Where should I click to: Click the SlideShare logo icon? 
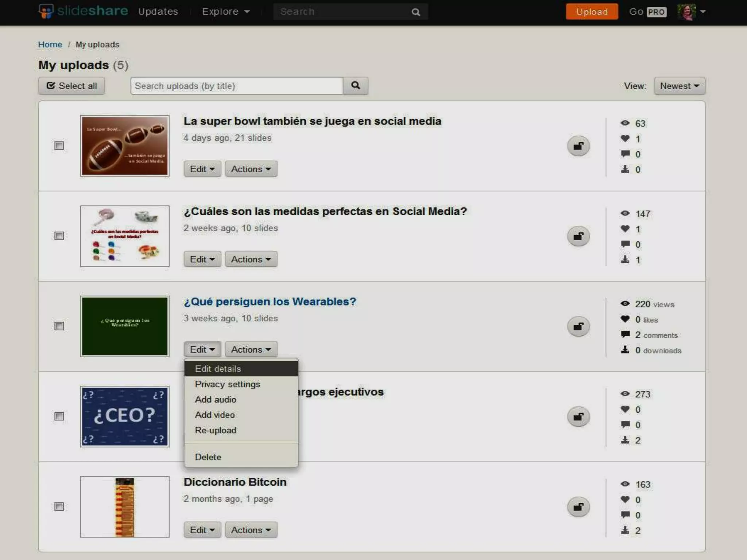[x=46, y=11]
